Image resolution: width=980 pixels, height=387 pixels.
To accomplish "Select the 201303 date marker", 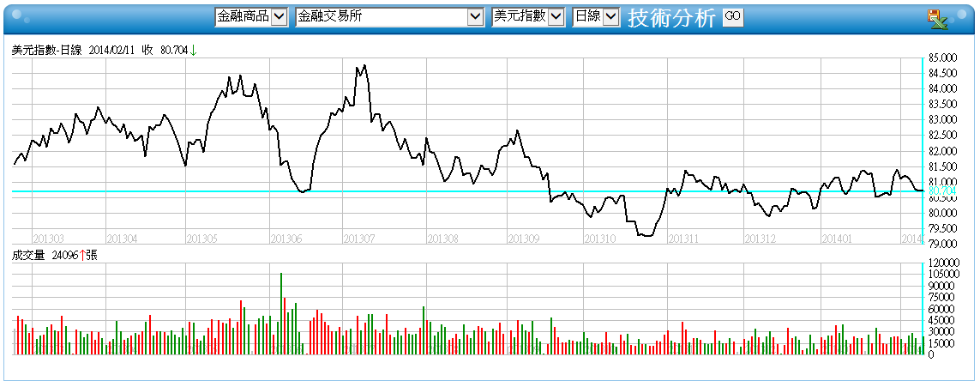I will click(x=48, y=239).
